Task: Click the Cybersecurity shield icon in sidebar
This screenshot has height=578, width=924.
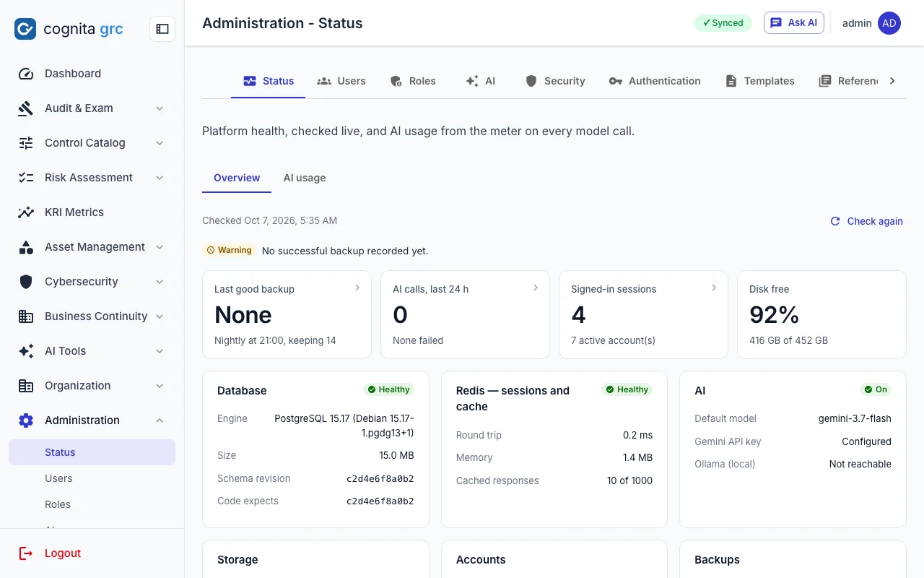Action: (x=26, y=282)
